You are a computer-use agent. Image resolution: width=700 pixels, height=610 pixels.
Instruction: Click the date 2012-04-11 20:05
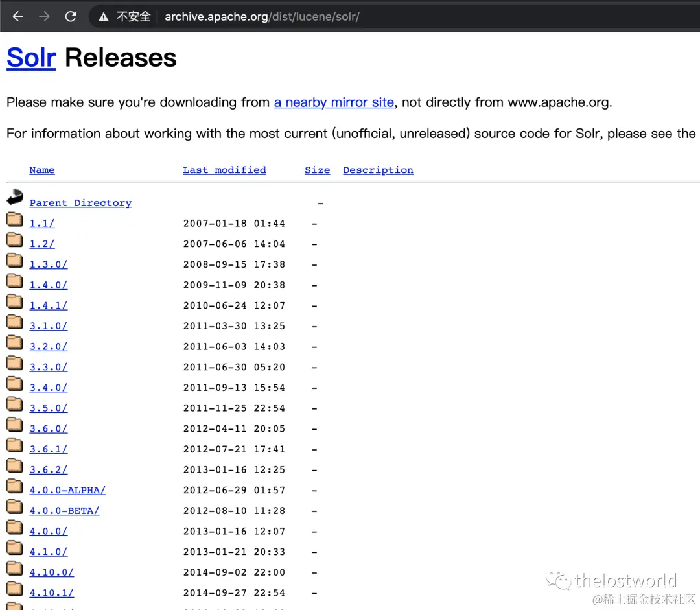tap(234, 428)
